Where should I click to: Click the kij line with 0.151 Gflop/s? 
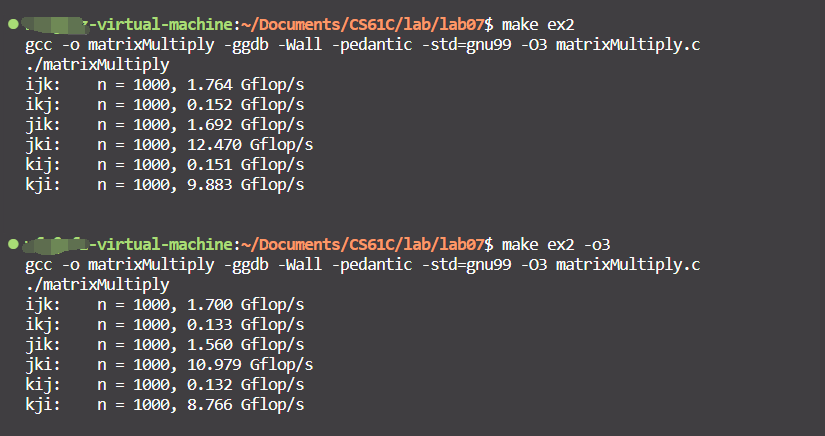tap(165, 164)
